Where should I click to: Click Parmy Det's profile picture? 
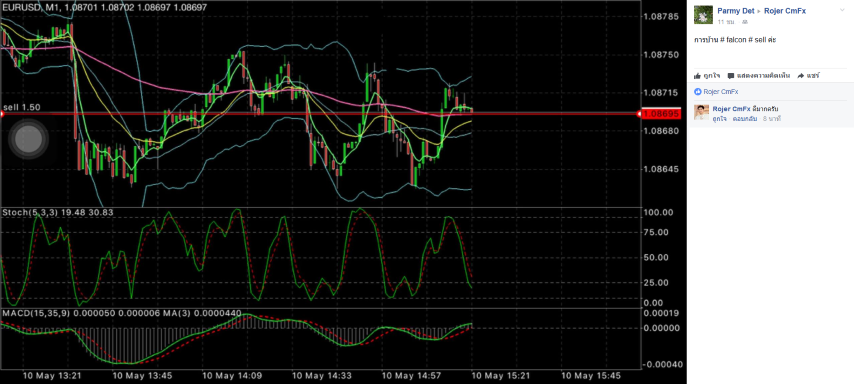click(703, 15)
